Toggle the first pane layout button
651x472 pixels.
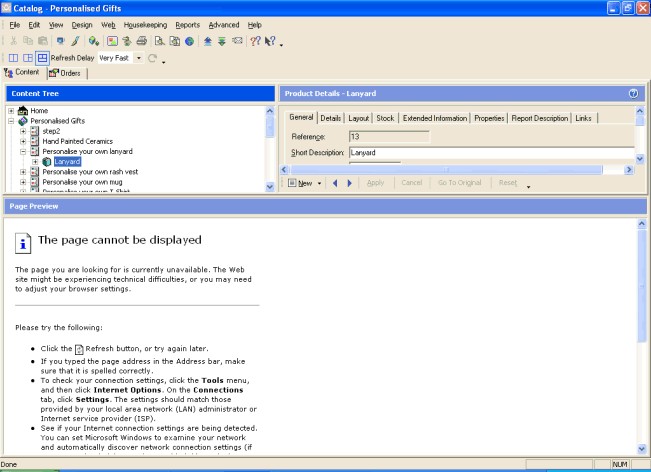pos(13,58)
